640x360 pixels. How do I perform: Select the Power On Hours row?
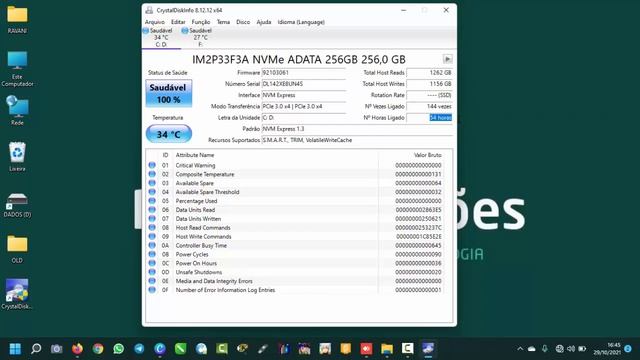pos(296,263)
